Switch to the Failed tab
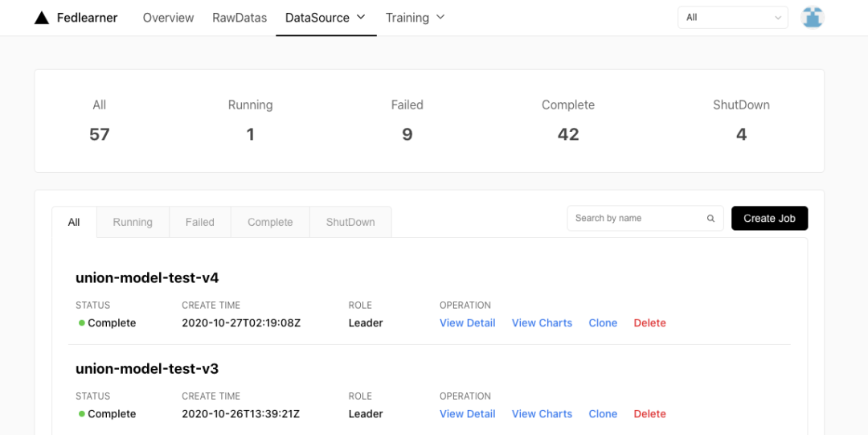 tap(200, 223)
